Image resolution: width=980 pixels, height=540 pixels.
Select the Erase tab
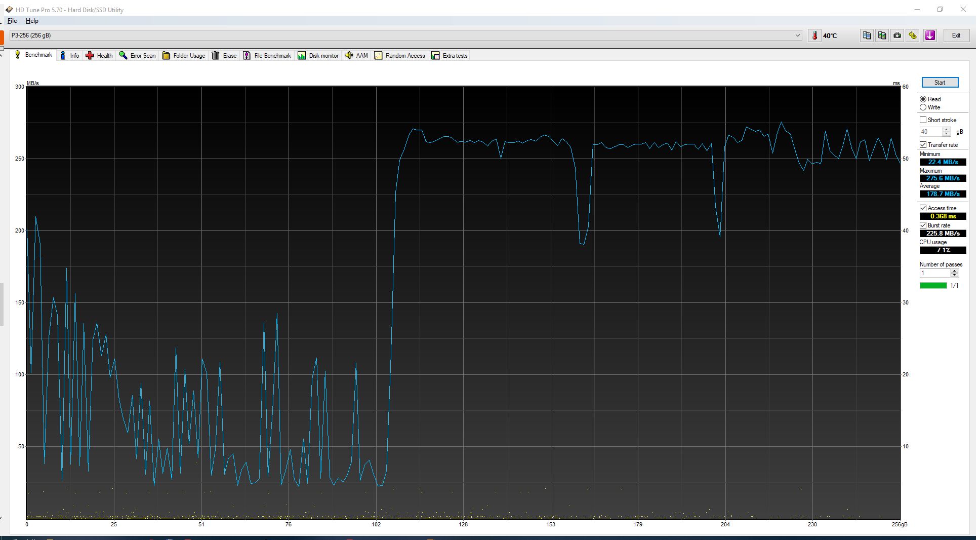pyautogui.click(x=224, y=56)
